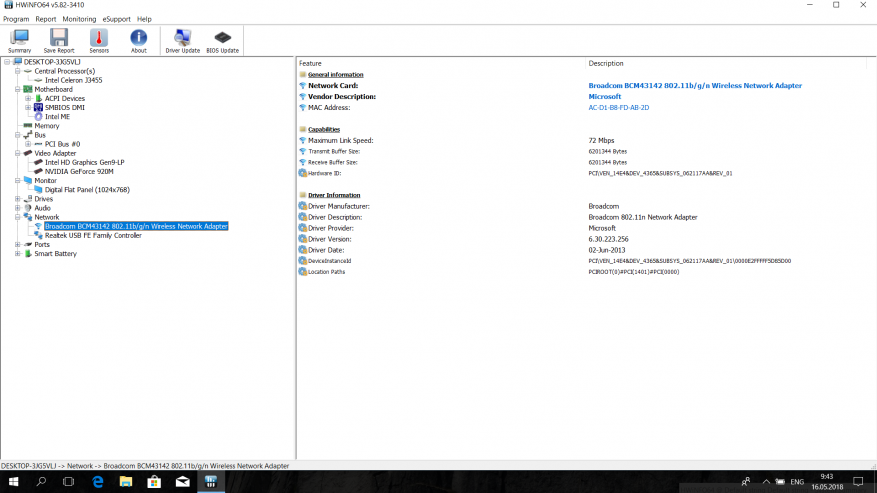Open the BIOS Update chip icon

223,41
